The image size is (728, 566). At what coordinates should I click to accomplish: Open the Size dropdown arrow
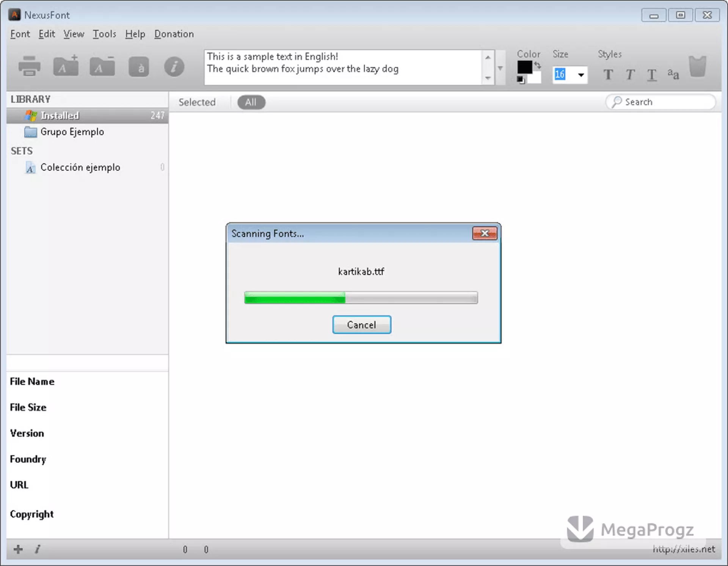[x=581, y=75]
